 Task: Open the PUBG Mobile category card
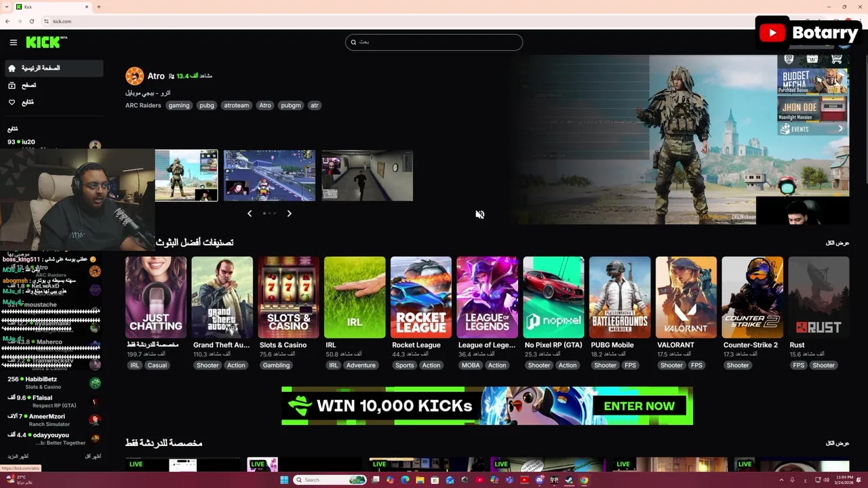click(620, 297)
